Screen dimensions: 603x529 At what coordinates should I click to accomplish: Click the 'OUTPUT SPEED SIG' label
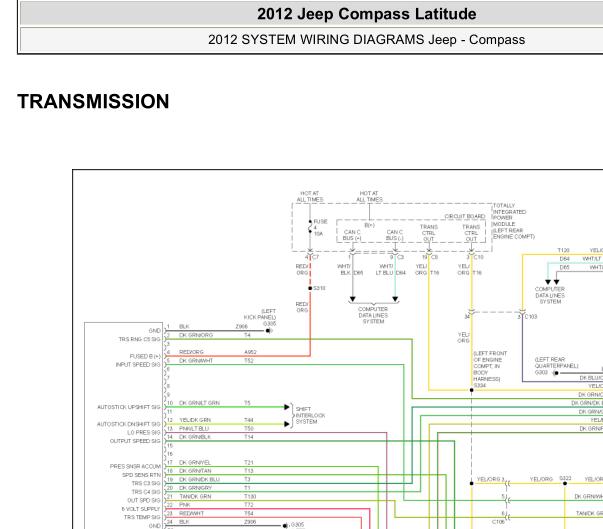(x=135, y=441)
